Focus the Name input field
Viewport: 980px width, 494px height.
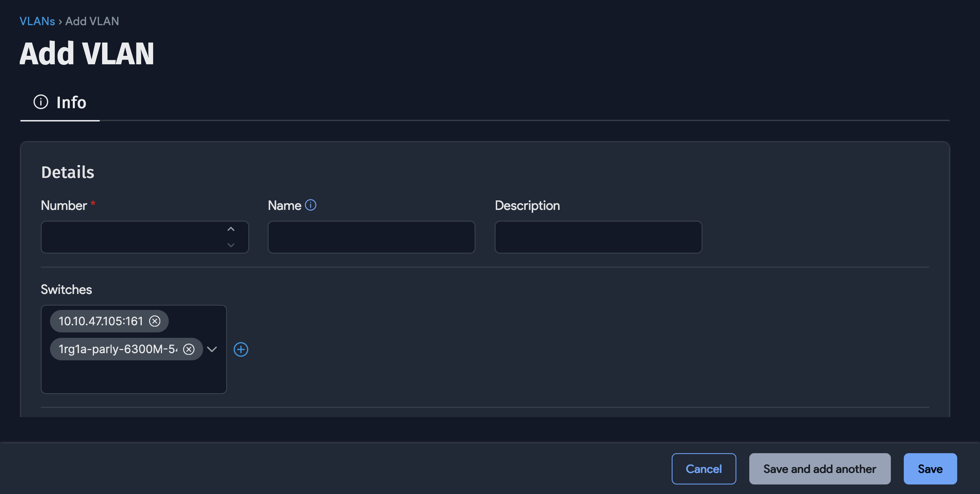[371, 237]
